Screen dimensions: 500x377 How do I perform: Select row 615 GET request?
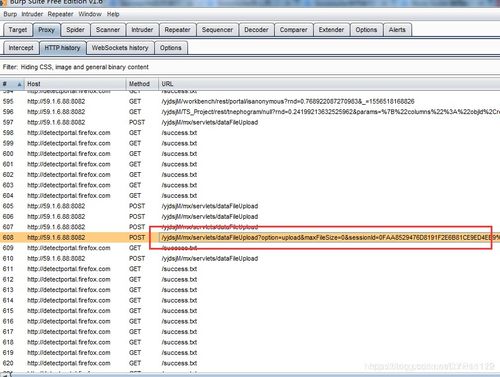[x=250, y=311]
